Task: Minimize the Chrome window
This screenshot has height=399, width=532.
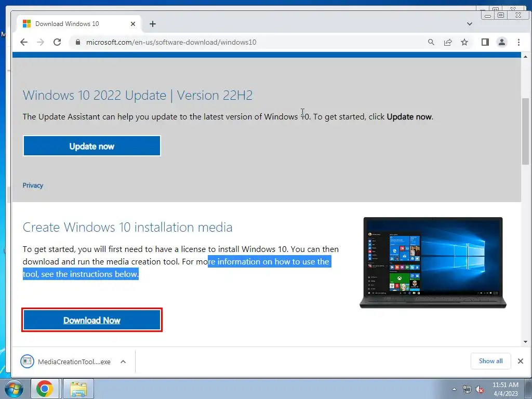Action: point(488,15)
